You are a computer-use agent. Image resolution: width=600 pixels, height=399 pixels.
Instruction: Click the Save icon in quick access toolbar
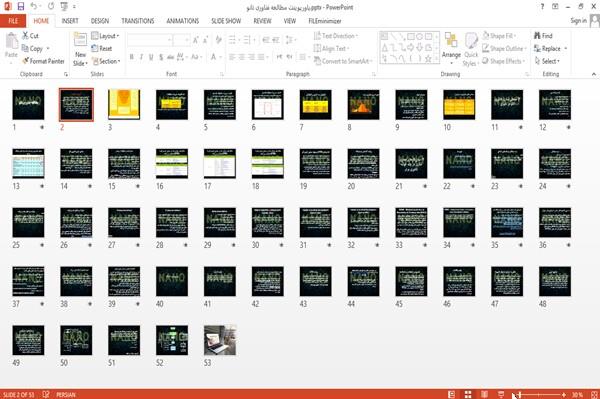(21, 7)
